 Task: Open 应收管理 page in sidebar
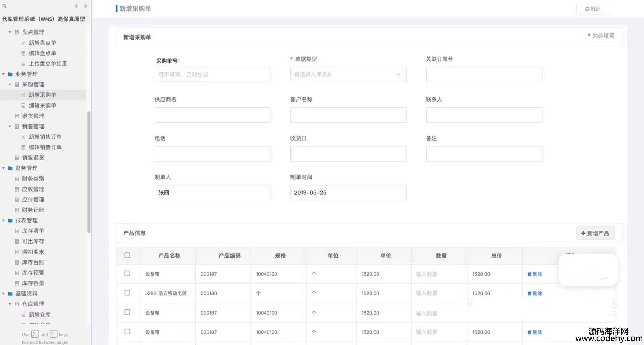tap(33, 189)
